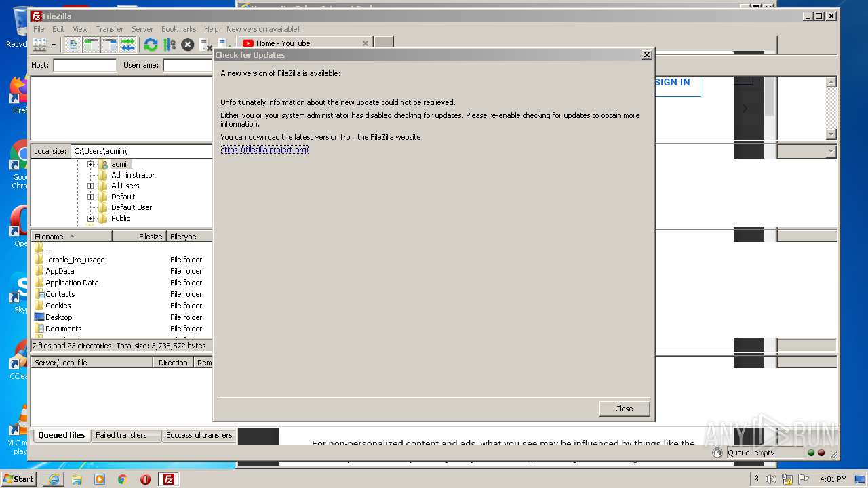Image resolution: width=868 pixels, height=488 pixels.
Task: Click the Local site path field
Action: tap(142, 151)
